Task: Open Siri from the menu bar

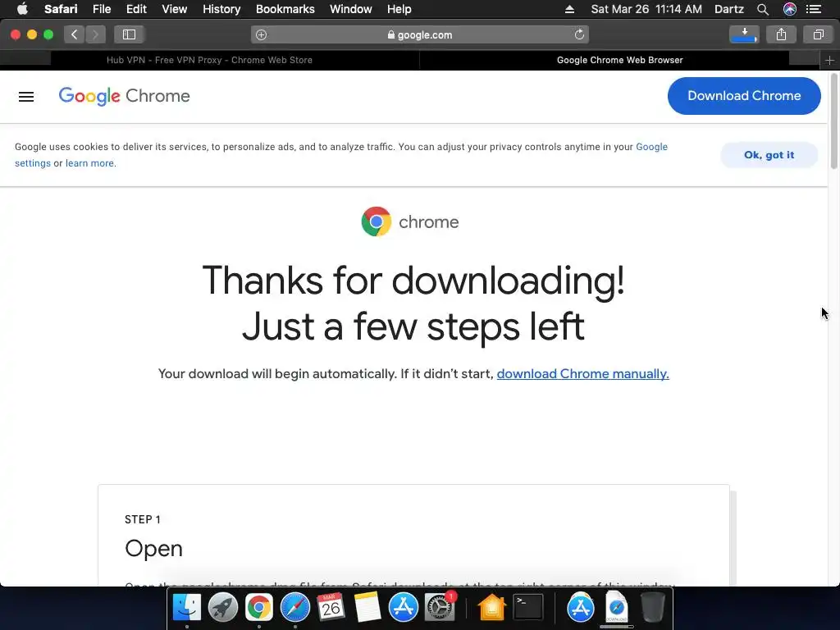Action: pos(790,9)
